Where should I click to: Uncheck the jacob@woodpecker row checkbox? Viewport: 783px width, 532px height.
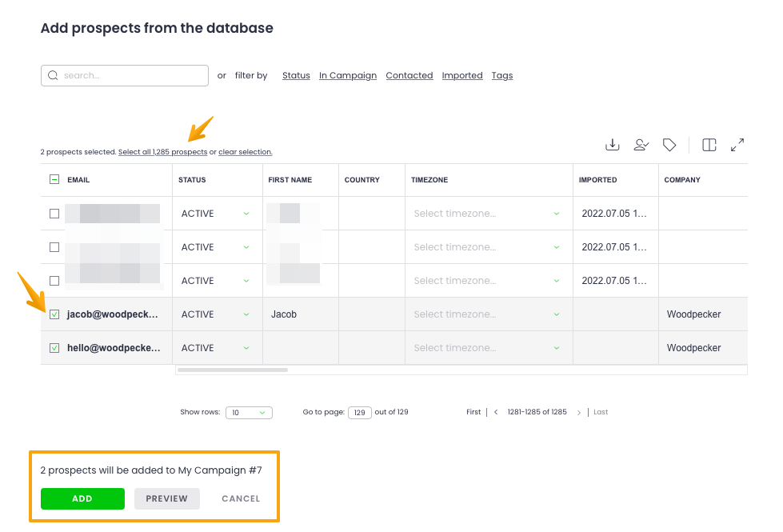coord(54,314)
